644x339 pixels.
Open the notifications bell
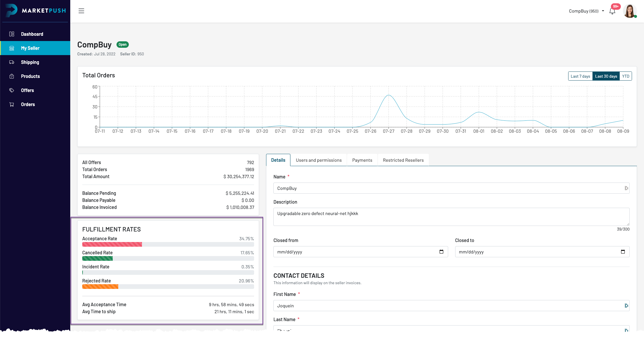(x=612, y=11)
